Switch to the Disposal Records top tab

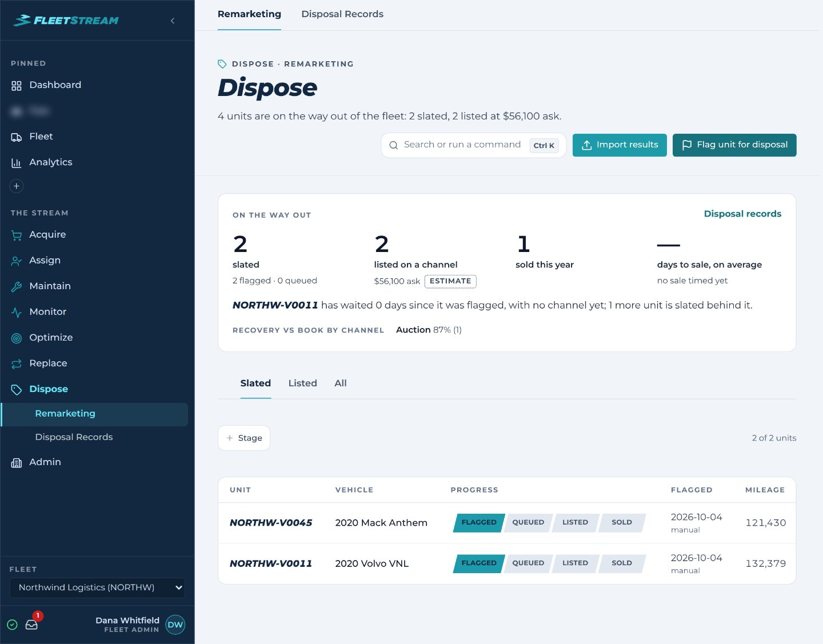point(342,14)
